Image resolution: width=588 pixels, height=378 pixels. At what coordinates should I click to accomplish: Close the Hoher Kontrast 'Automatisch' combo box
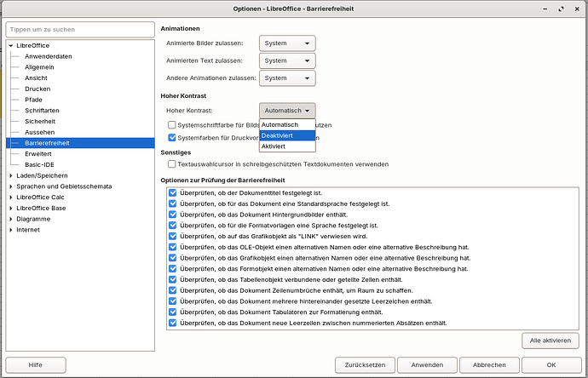tap(287, 111)
